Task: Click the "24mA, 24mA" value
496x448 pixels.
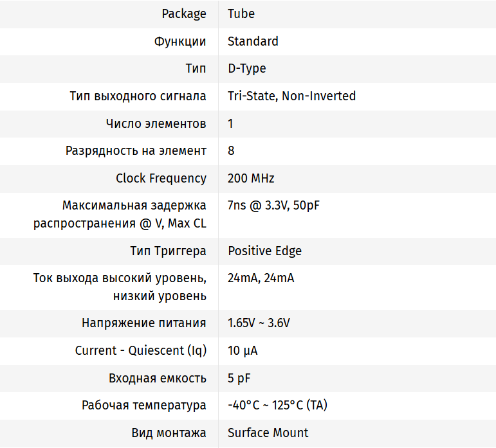Action: pyautogui.click(x=261, y=278)
